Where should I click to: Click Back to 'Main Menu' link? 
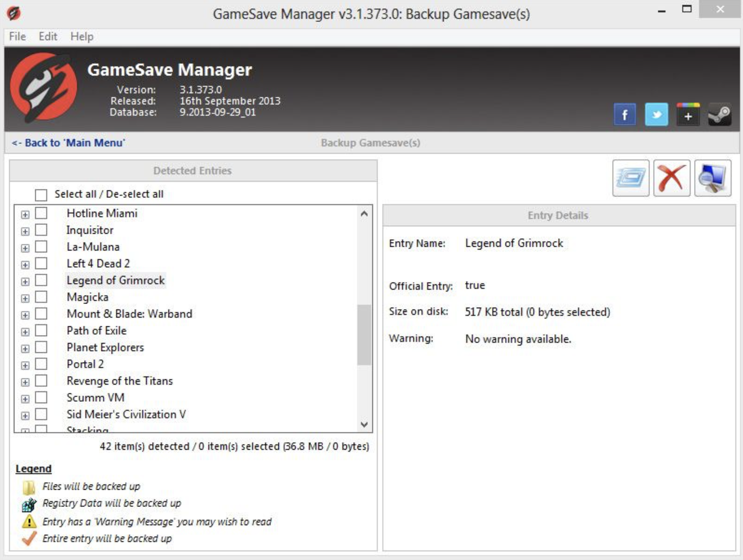(x=69, y=143)
